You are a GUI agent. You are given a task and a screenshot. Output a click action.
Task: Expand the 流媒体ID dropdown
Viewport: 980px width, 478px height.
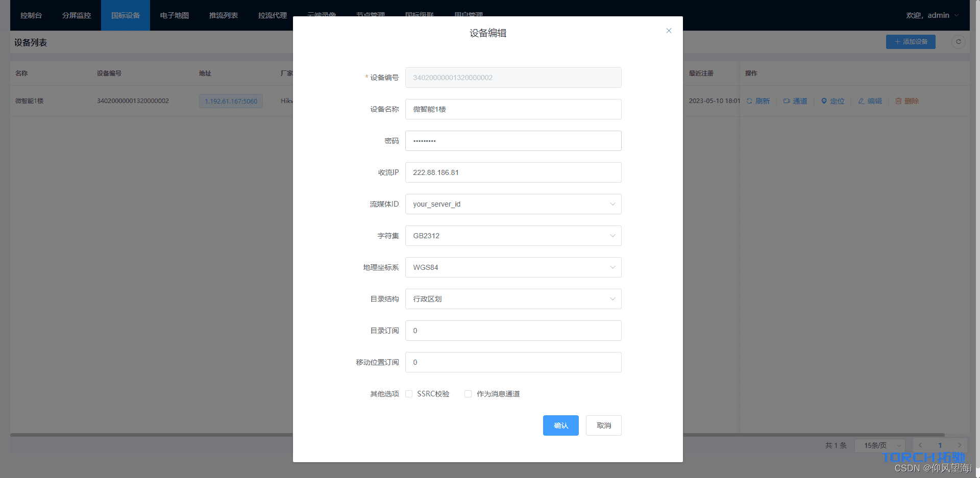(x=513, y=204)
